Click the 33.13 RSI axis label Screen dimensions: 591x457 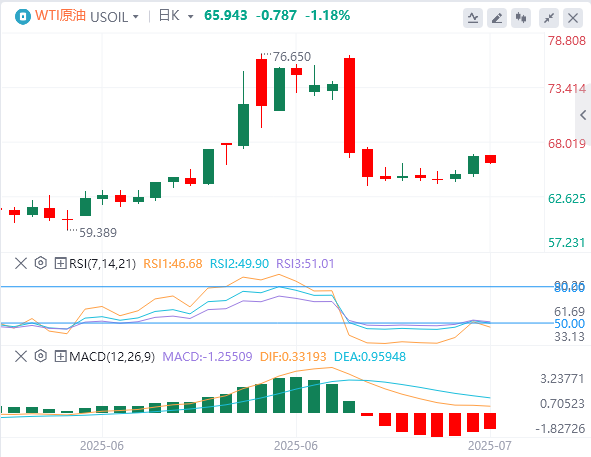[x=570, y=336]
